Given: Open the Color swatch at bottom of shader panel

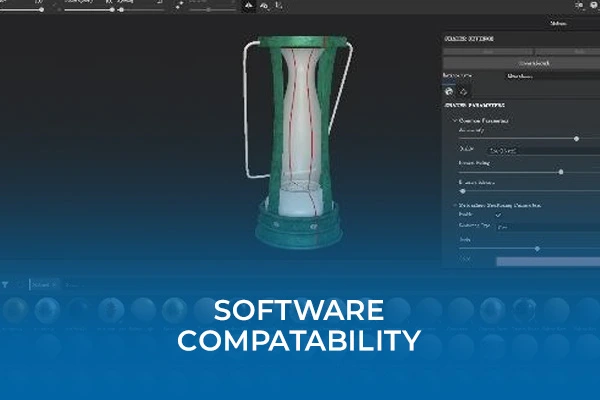Looking at the screenshot, I should [548, 261].
